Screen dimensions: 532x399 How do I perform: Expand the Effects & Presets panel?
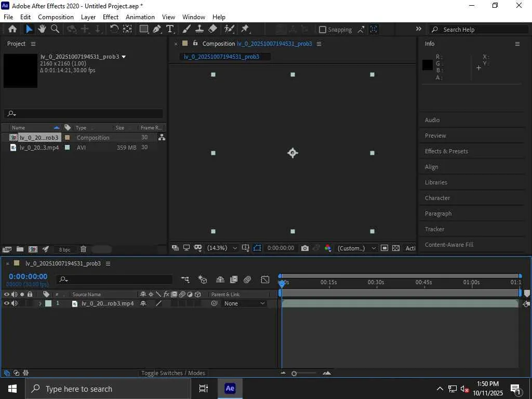click(446, 151)
